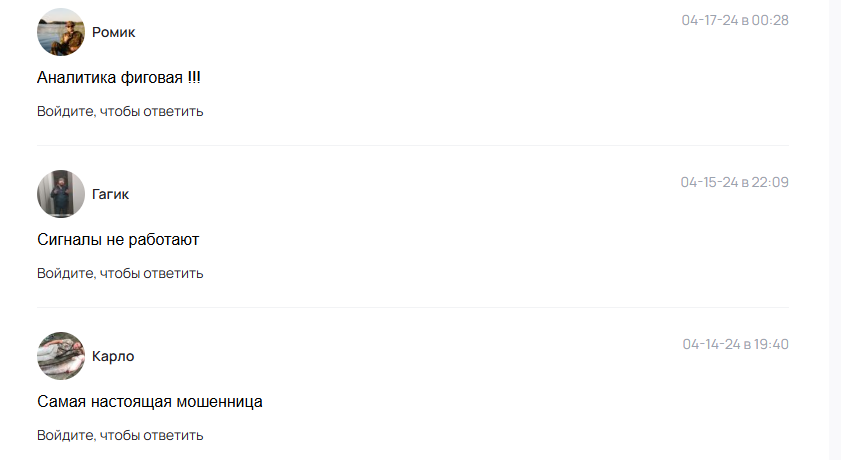Click the divider line below Гагик's comment
Image resolution: width=841 pixels, height=460 pixels.
(413, 307)
